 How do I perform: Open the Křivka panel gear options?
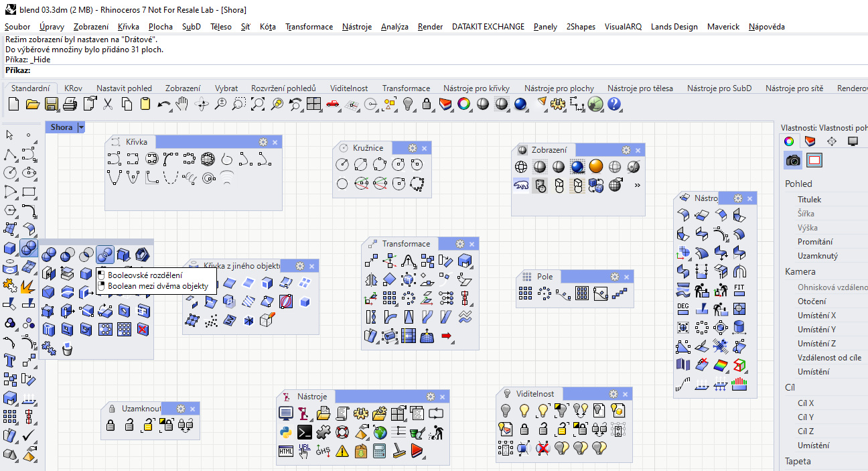[x=263, y=141]
